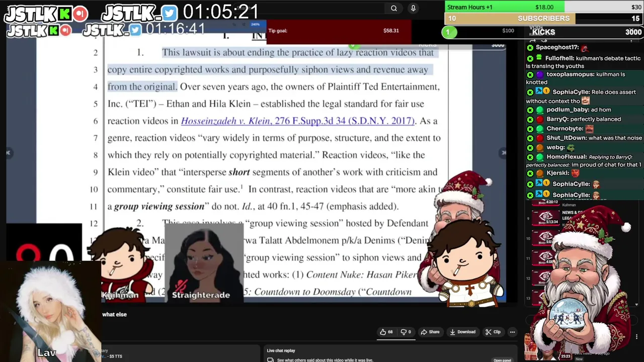Click the Kuihman avatar overlay
644x362 pixels.
pos(121,264)
